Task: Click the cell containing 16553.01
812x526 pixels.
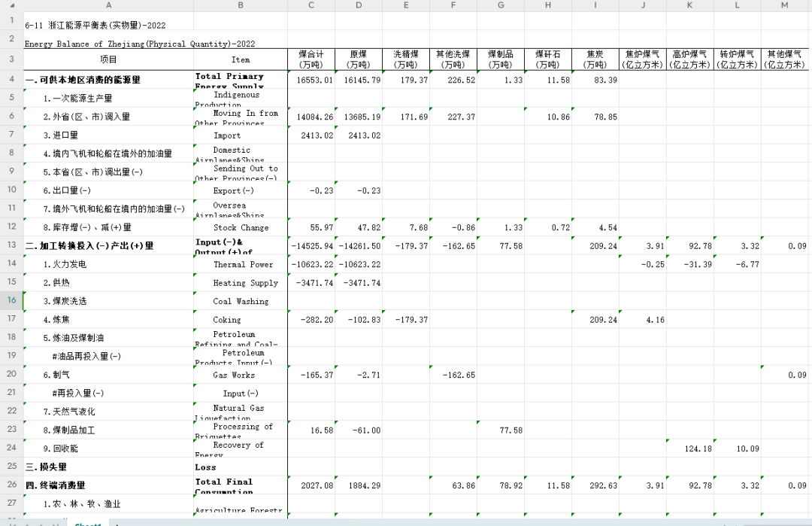Action: [x=311, y=80]
